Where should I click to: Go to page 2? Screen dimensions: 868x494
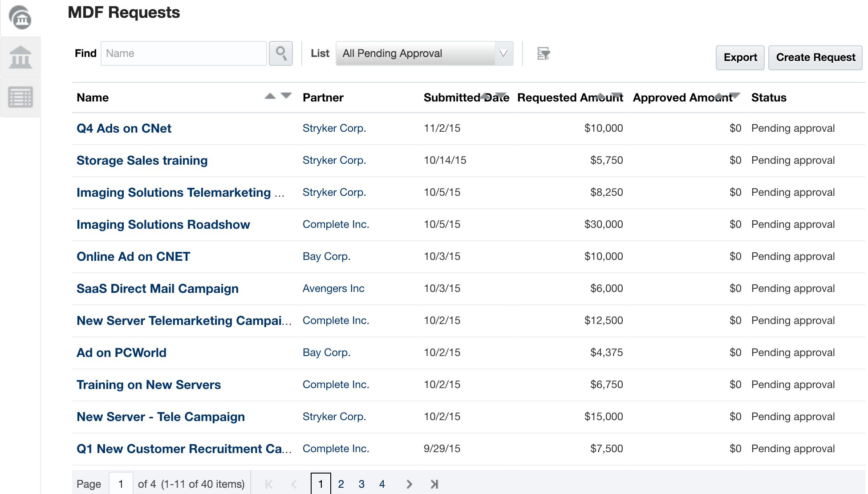pos(341,484)
